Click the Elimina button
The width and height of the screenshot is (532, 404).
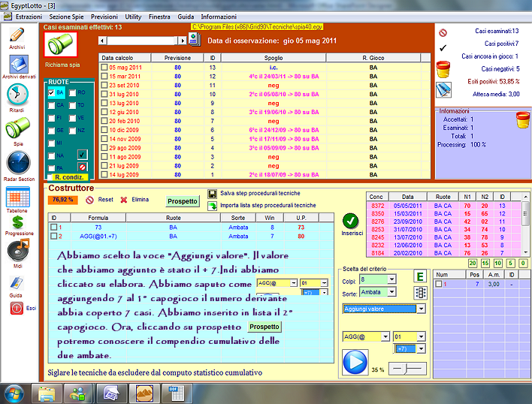click(135, 200)
